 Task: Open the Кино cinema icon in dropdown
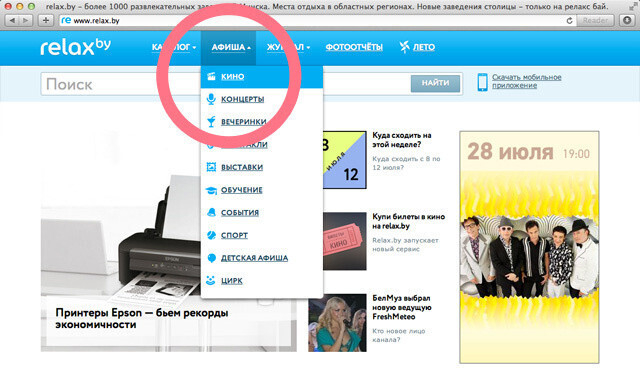211,76
